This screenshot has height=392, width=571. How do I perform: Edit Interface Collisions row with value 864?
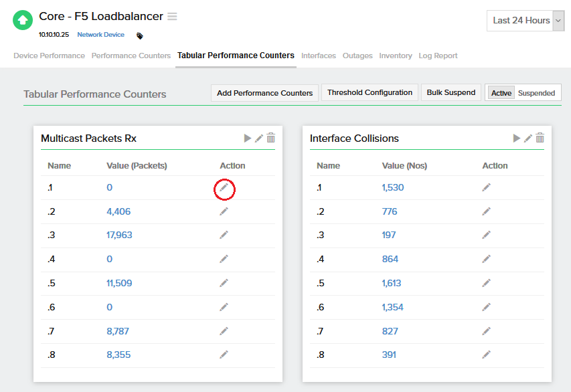487,259
